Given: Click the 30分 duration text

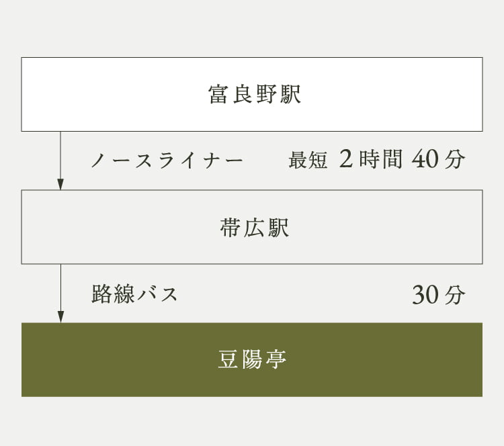Looking at the screenshot, I should tap(438, 294).
